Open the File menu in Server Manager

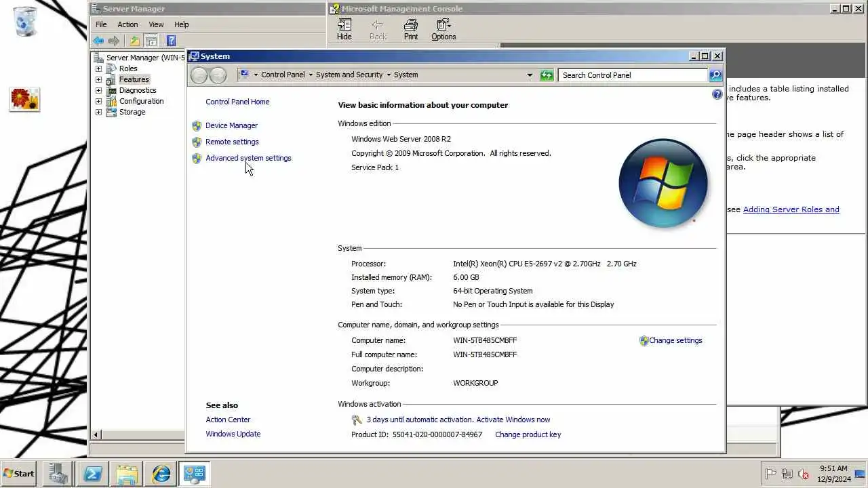pyautogui.click(x=101, y=24)
